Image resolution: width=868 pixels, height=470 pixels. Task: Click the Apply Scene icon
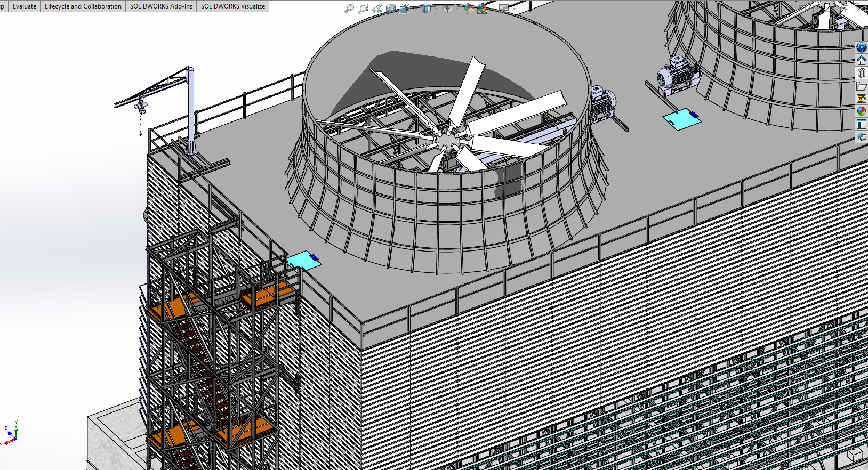tap(482, 9)
